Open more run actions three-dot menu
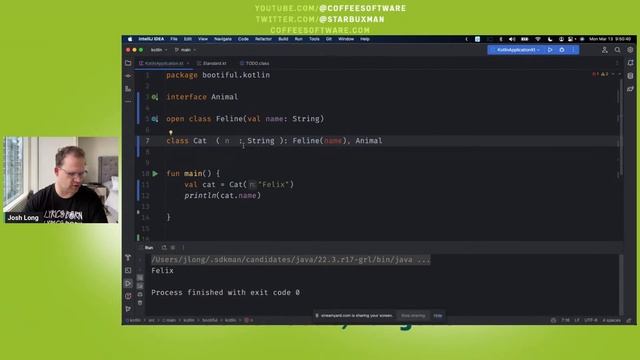640x360 pixels. [x=573, y=50]
